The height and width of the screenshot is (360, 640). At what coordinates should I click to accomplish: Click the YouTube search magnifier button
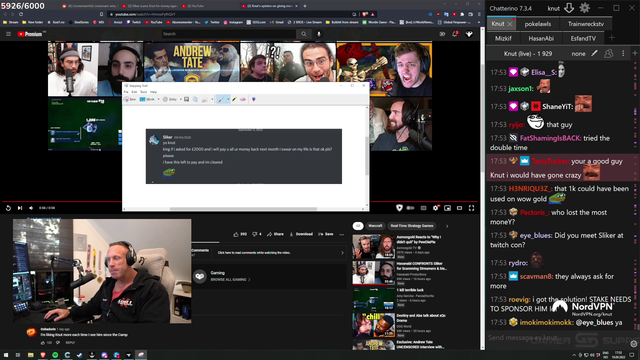click(304, 34)
